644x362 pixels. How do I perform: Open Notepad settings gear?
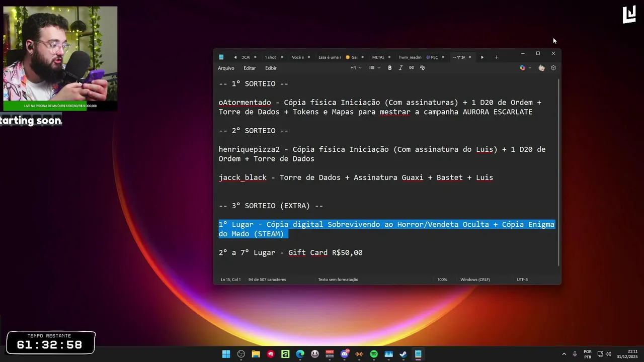point(553,68)
